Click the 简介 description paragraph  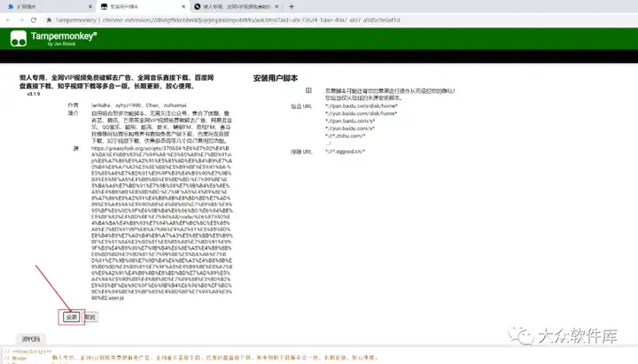[x=161, y=127]
